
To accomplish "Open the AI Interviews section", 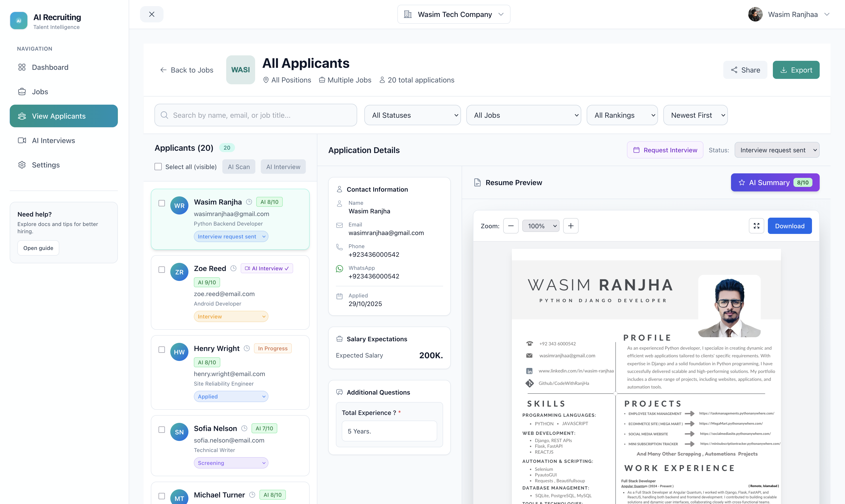I will click(x=53, y=140).
